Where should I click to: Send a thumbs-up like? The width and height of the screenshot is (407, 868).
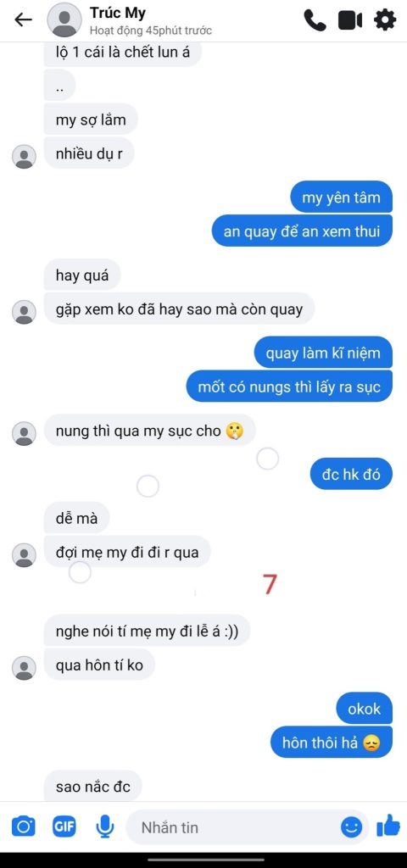click(x=388, y=826)
